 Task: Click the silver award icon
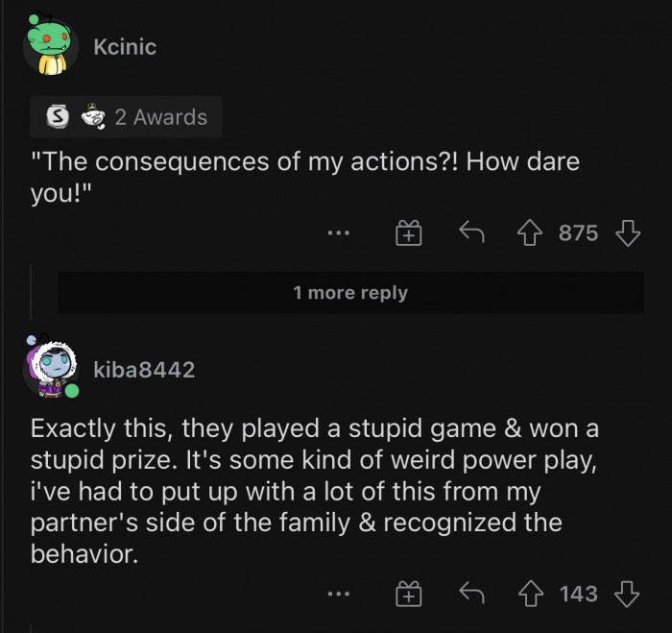pos(59,117)
